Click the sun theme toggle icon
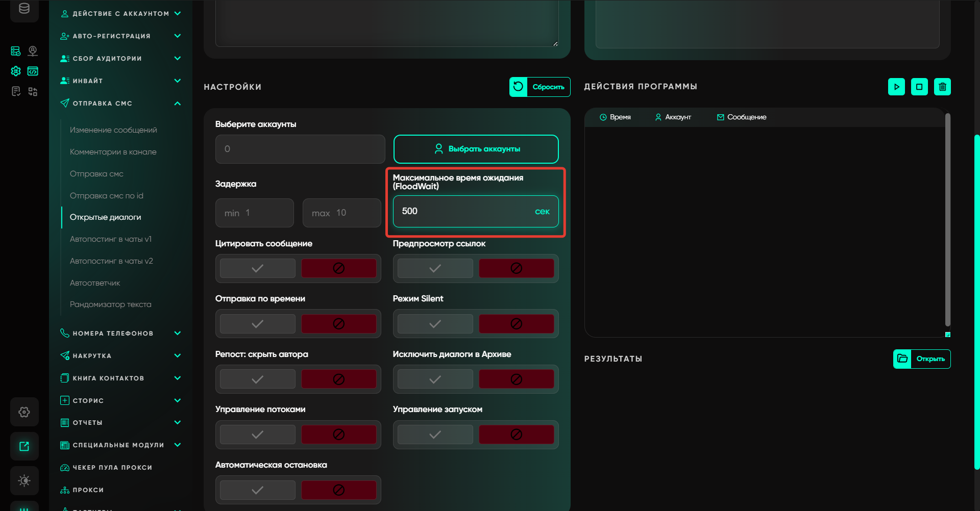The image size is (980, 511). (24, 480)
